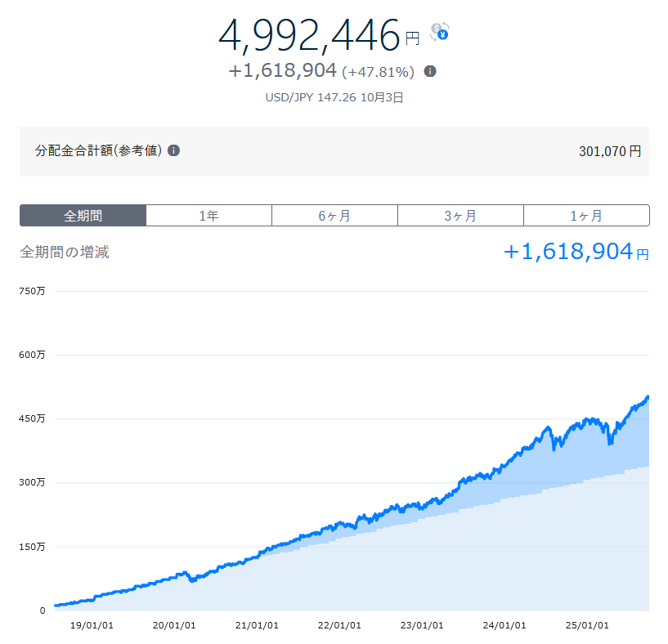
Task: Click chart line's latest peak at right end
Action: coord(648,398)
